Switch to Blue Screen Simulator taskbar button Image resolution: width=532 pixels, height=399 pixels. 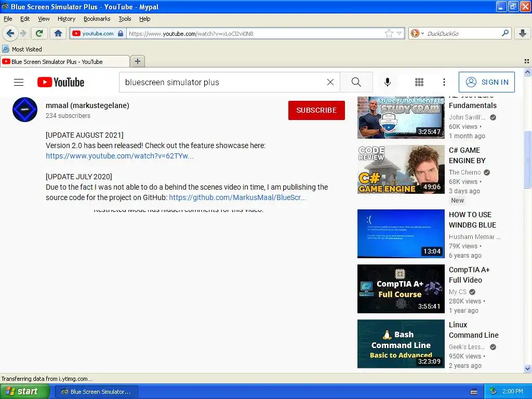click(96, 392)
